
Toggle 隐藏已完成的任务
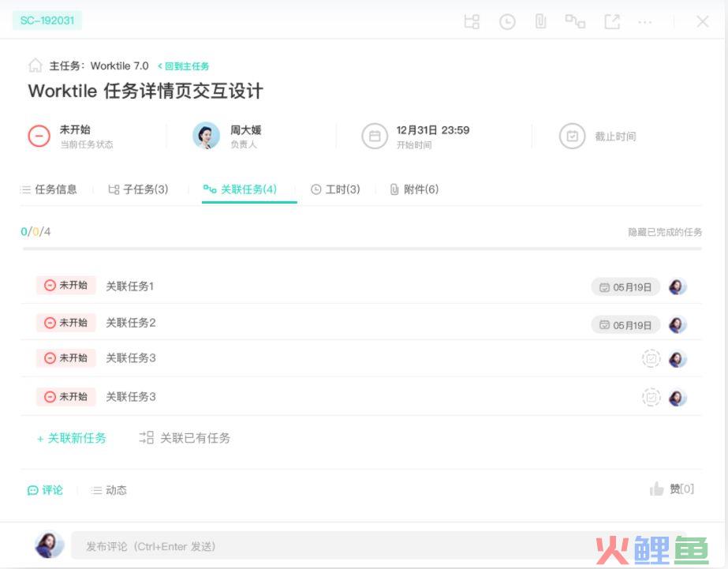click(665, 232)
